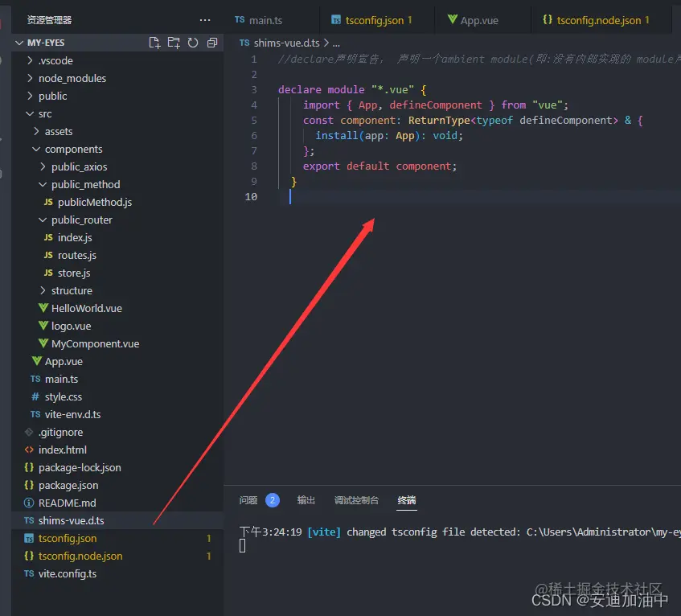Open routes.js file name
The width and height of the screenshot is (681, 616).
(x=77, y=255)
